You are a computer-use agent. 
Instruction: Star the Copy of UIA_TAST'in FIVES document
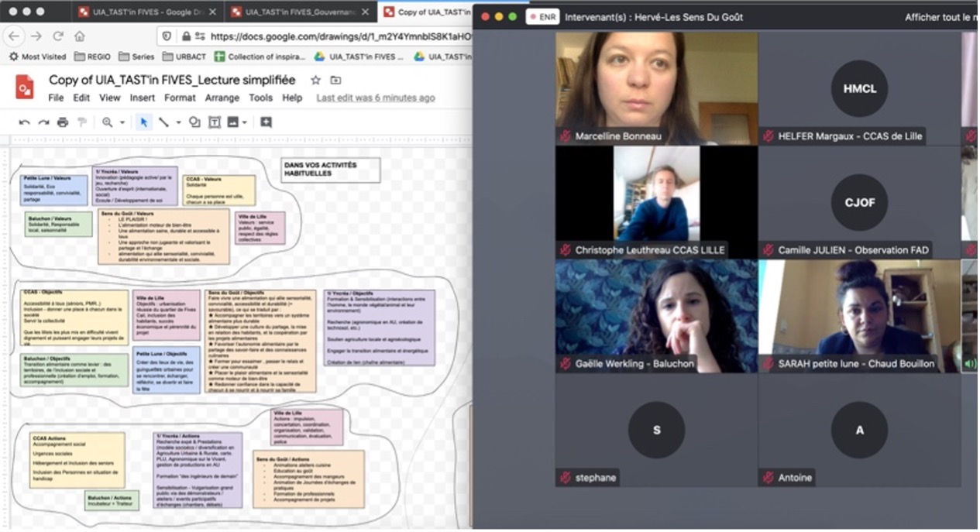(315, 81)
